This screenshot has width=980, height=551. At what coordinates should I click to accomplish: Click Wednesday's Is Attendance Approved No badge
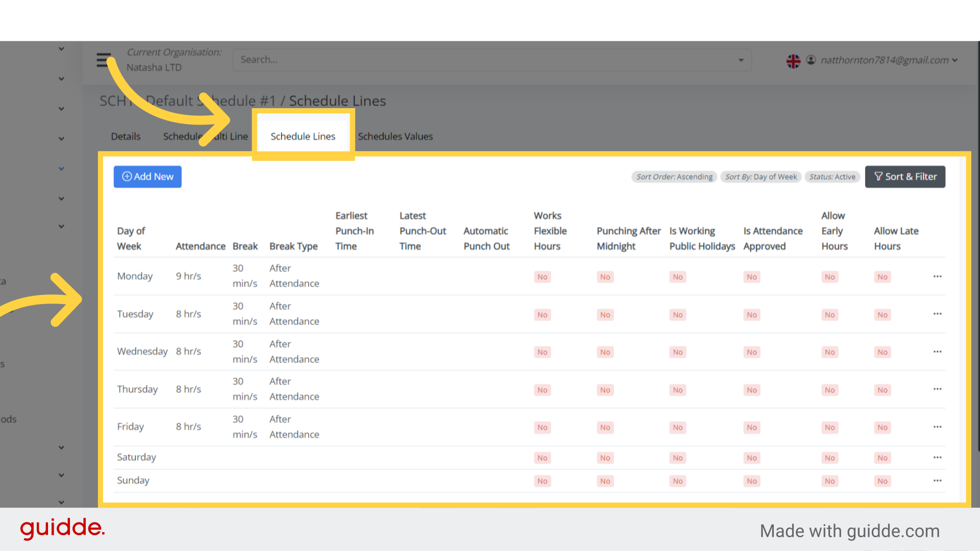[752, 353]
